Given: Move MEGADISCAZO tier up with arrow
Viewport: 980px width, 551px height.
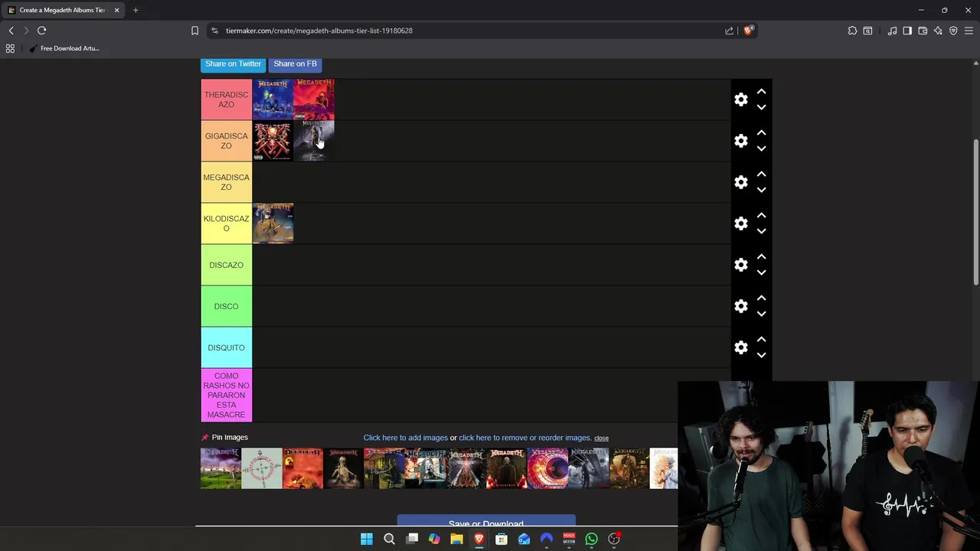Looking at the screenshot, I should (761, 174).
